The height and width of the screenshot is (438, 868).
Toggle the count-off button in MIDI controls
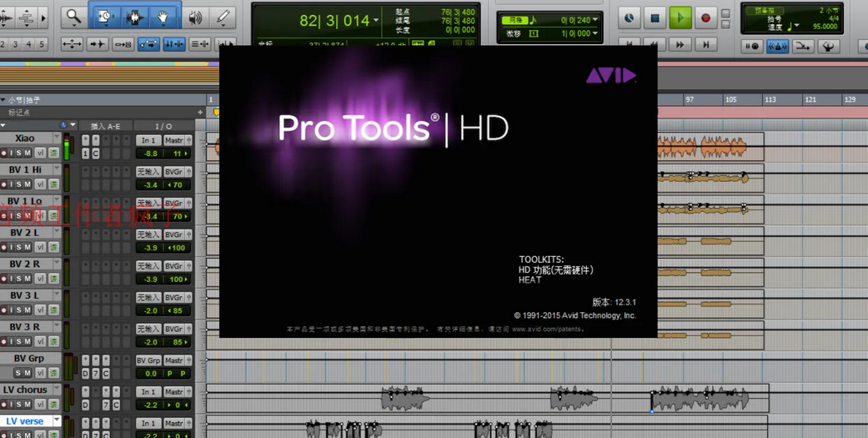tap(766, 11)
